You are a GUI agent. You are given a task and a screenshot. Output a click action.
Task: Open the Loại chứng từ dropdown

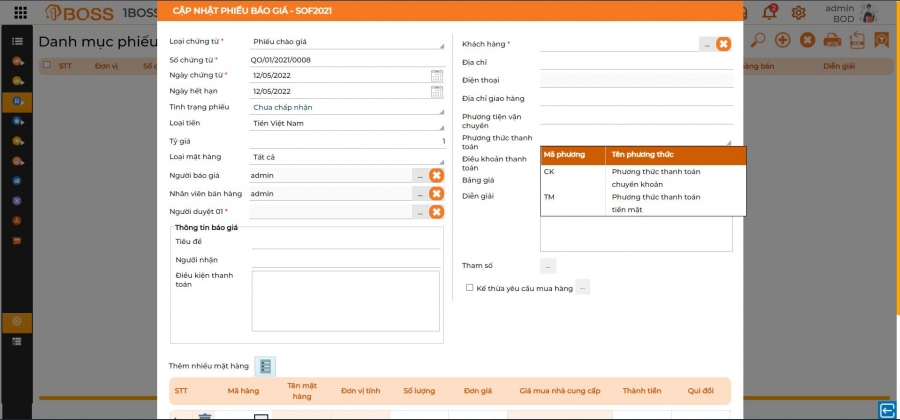348,42
